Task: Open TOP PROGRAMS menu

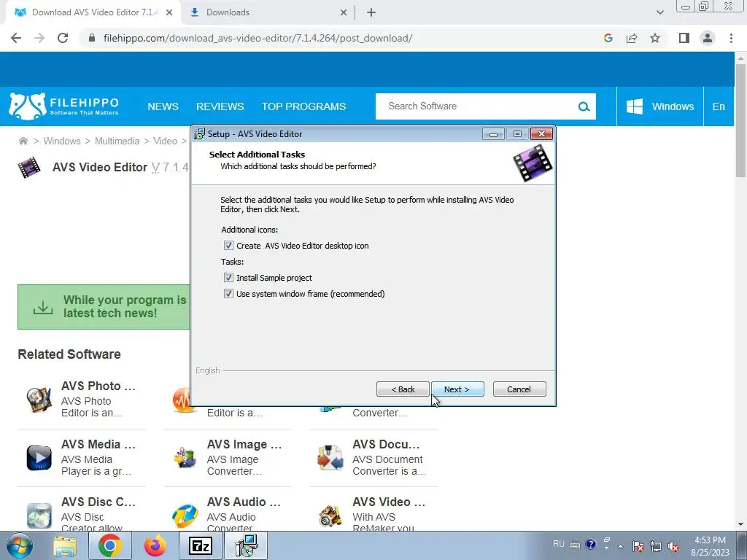Action: pos(303,106)
